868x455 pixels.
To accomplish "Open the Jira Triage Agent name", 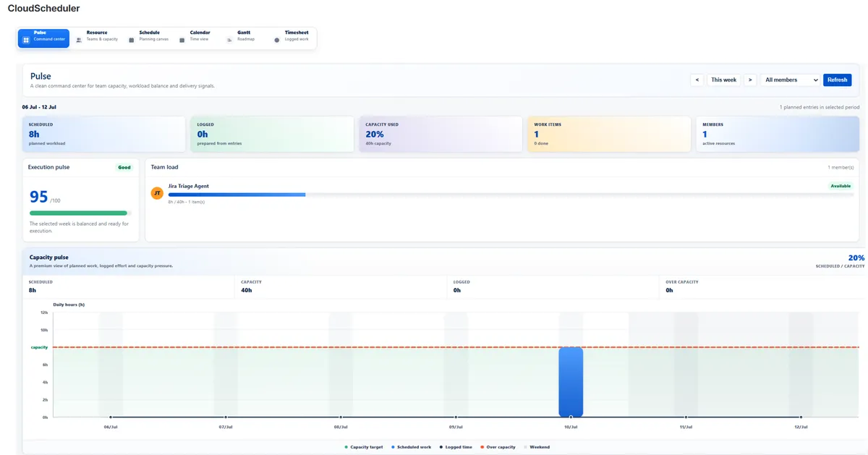I will point(188,186).
